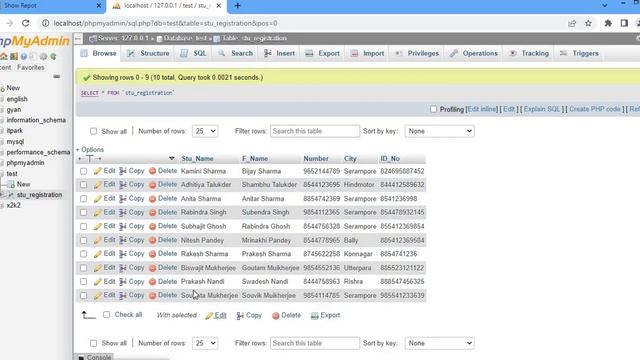Viewport: 640px width, 360px height.
Task: Tick the checkbox for Adhitiya Talukder row
Action: 83,184
